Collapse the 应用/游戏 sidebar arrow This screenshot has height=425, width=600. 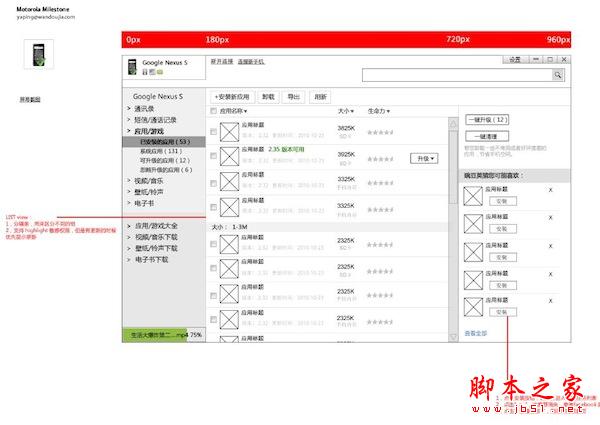pos(129,131)
